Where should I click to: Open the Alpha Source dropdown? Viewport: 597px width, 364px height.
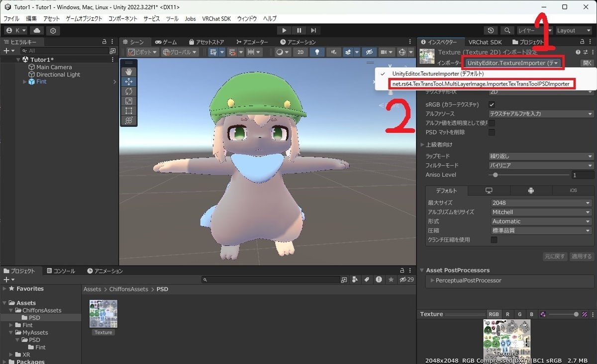click(542, 114)
